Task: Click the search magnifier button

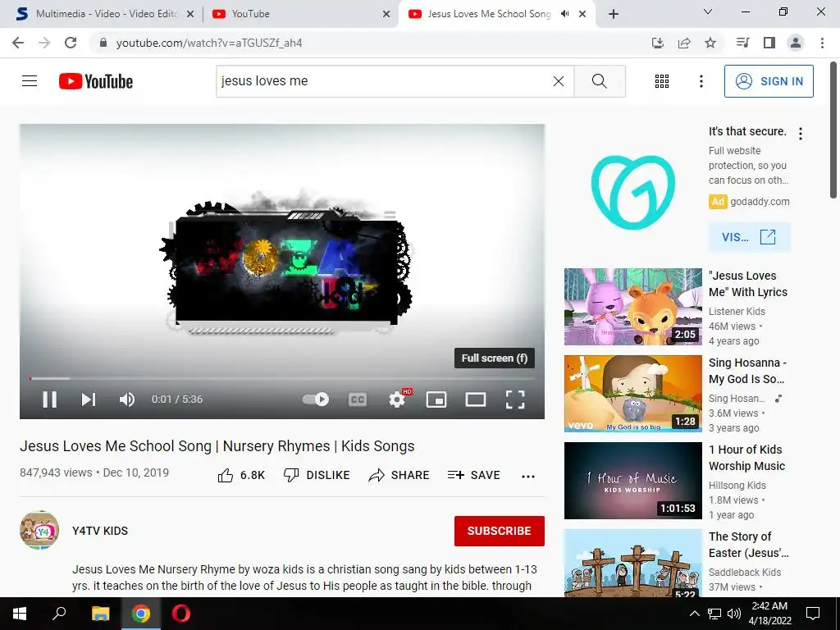Action: 600,81
